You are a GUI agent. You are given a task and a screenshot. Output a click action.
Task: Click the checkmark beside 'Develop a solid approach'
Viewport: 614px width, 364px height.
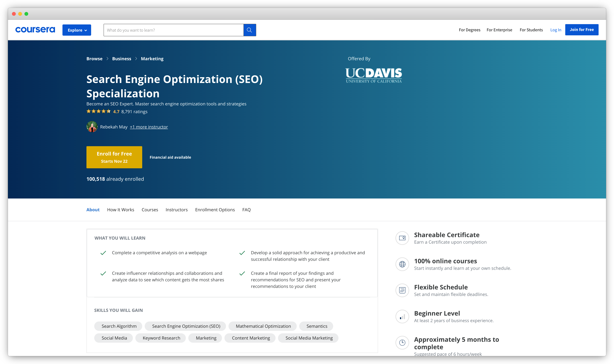point(242,253)
